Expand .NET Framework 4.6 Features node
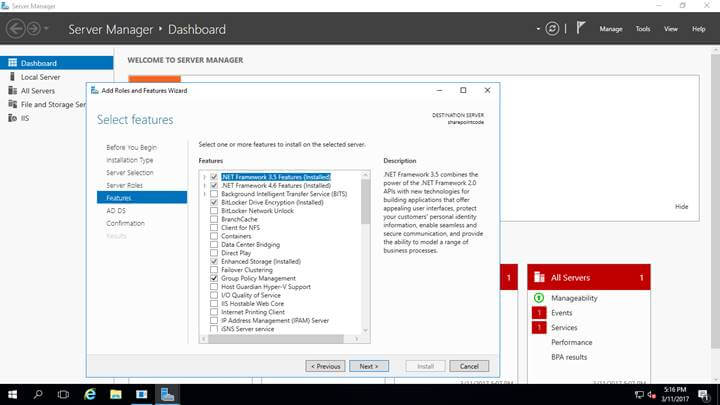 pyautogui.click(x=204, y=186)
